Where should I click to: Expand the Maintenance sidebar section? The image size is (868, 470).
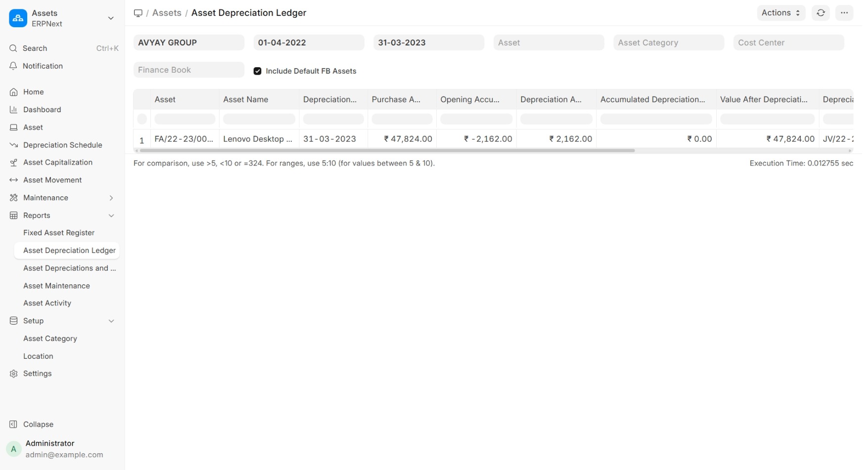click(111, 198)
